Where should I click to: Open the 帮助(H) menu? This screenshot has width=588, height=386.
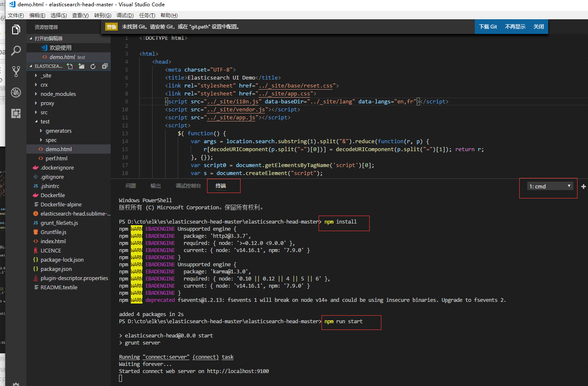(x=169, y=15)
